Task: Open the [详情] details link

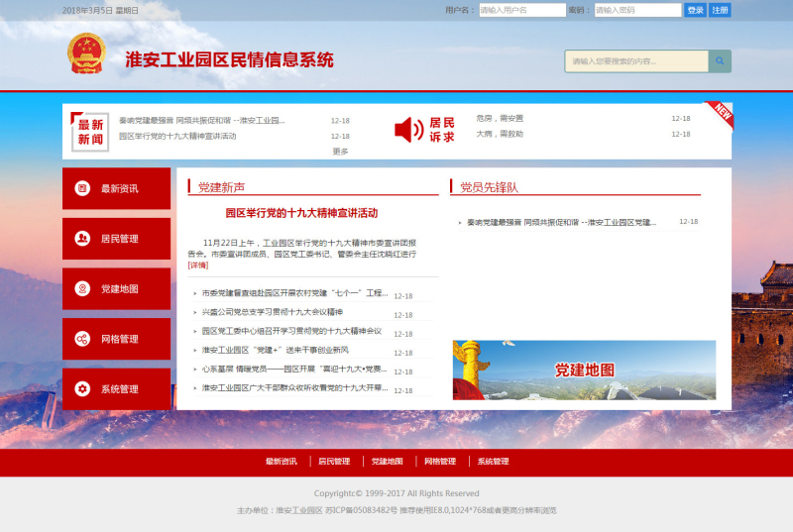Action: point(198,266)
